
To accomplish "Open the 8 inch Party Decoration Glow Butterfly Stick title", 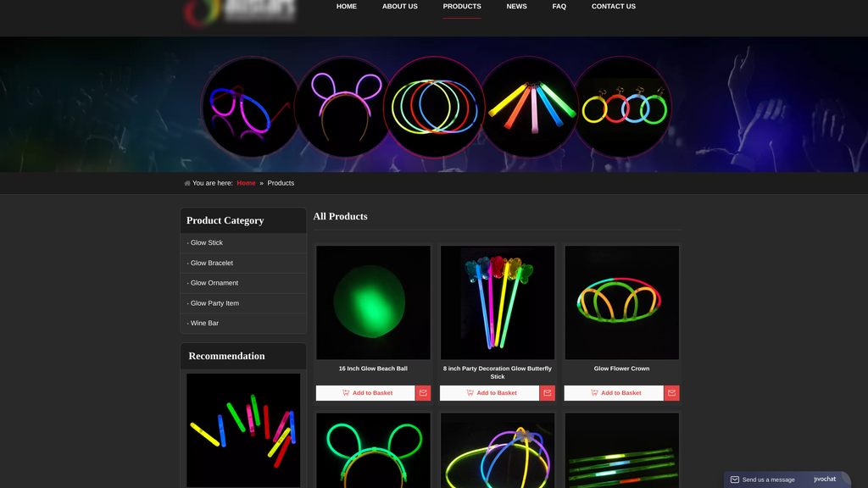I will click(x=497, y=373).
